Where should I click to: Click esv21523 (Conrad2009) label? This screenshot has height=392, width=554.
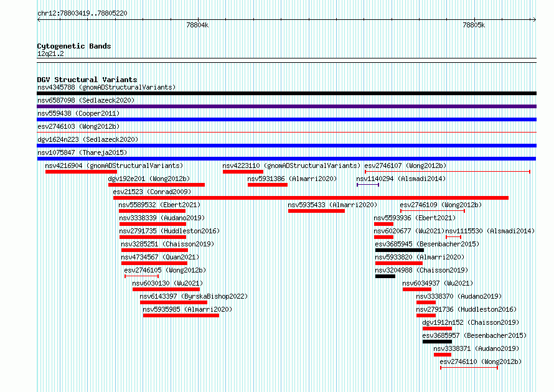coord(152,192)
